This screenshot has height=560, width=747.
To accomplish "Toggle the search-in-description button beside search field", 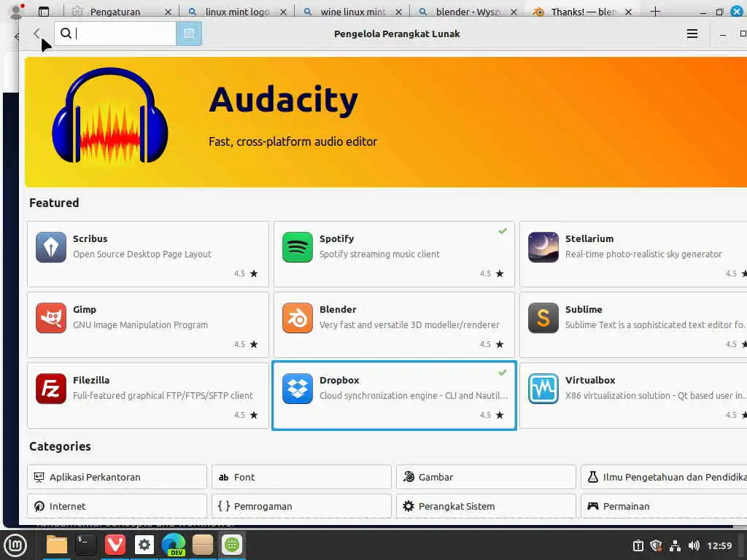I will click(189, 34).
